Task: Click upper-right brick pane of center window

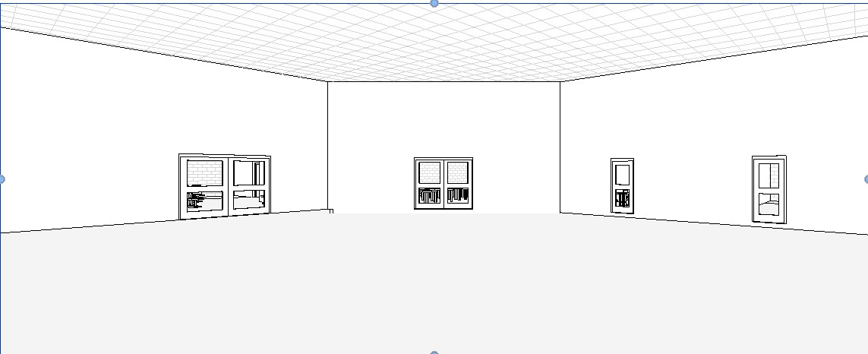Action: click(457, 172)
